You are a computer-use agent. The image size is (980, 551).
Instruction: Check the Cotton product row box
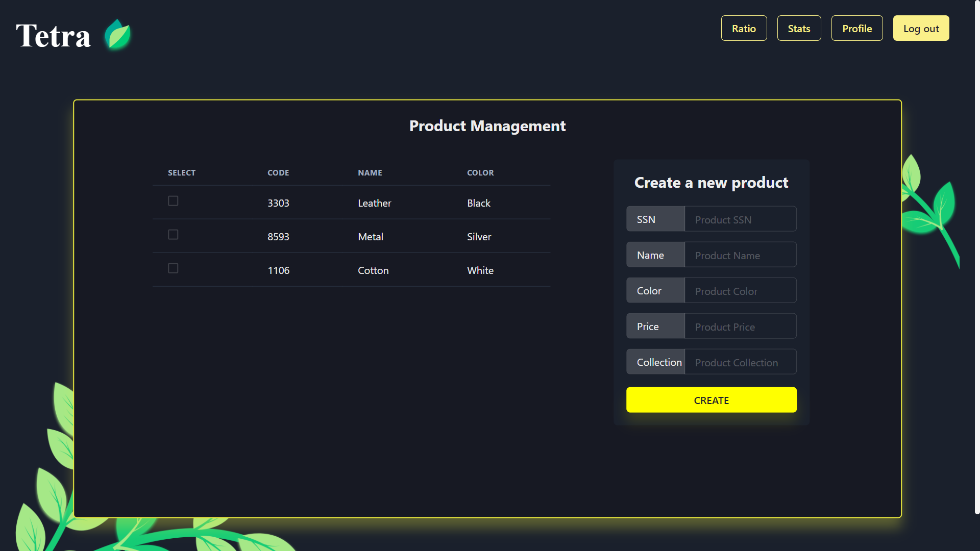(173, 268)
